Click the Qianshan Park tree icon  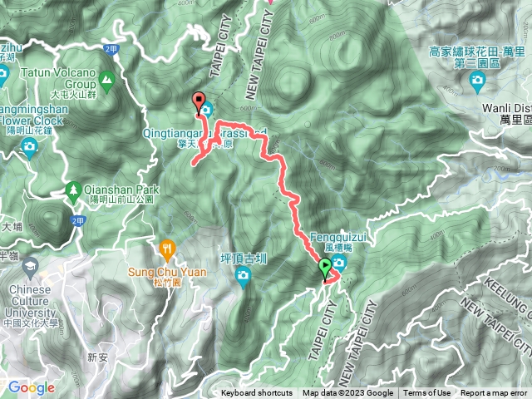tap(73, 192)
